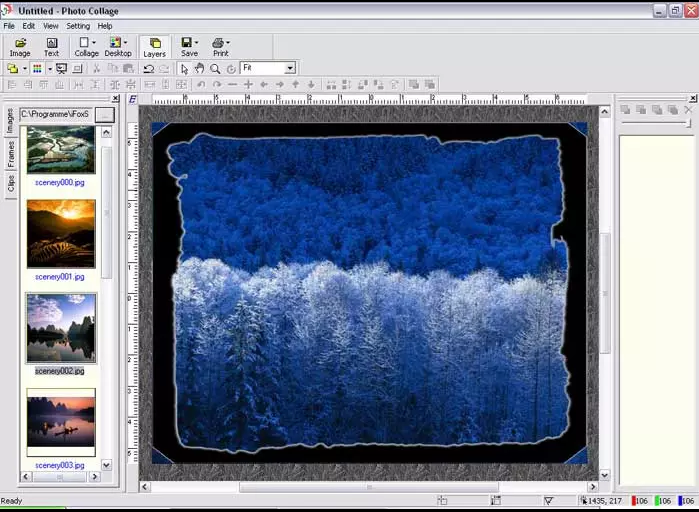
Task: Click the browse folder ellipsis button
Action: tap(105, 115)
